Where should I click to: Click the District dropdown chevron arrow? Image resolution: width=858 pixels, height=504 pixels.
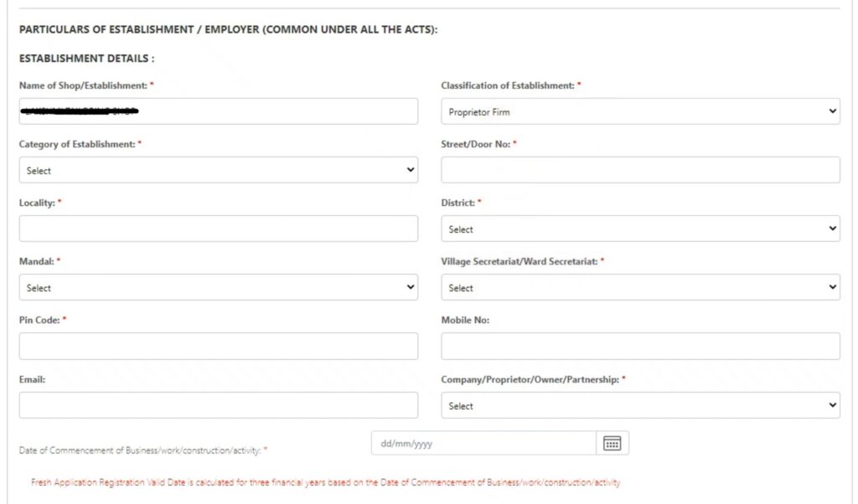click(832, 228)
